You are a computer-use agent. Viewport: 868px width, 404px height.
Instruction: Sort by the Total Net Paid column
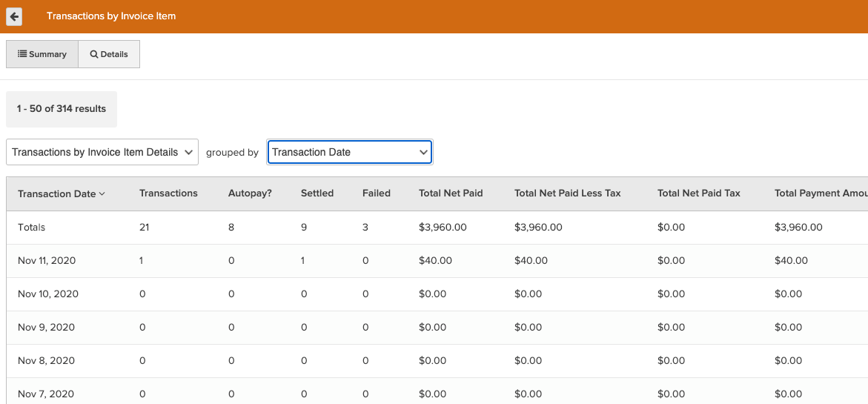451,193
